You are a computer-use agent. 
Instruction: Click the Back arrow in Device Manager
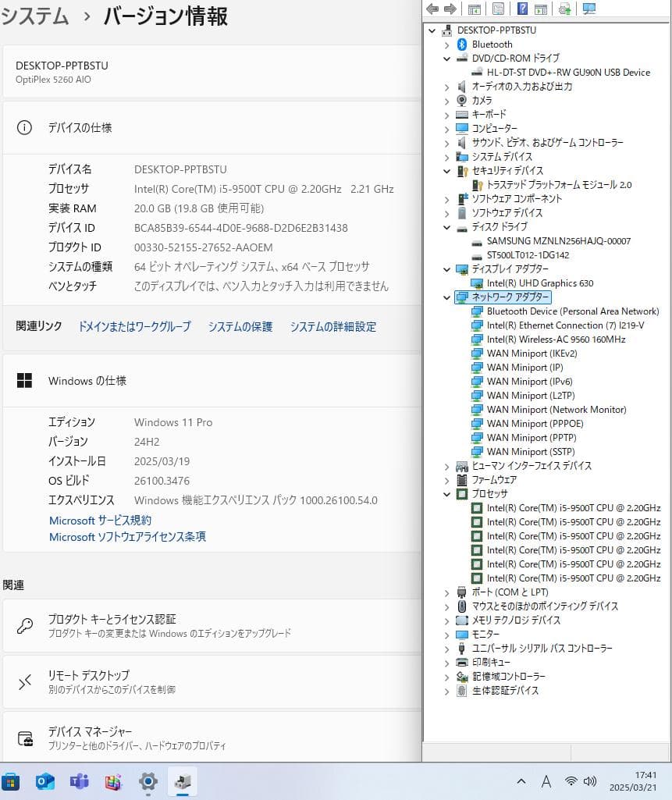[x=432, y=9]
